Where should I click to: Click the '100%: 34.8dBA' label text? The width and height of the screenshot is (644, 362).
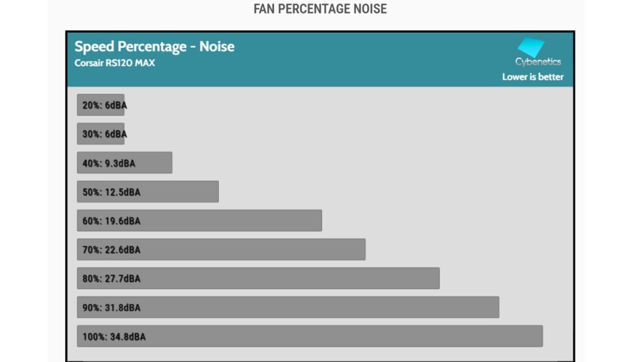coord(114,337)
